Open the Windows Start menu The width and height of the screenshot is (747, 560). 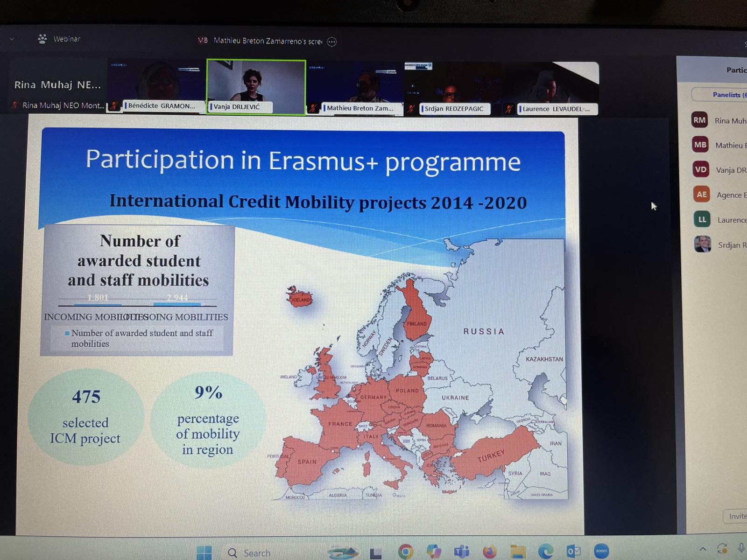click(x=204, y=553)
